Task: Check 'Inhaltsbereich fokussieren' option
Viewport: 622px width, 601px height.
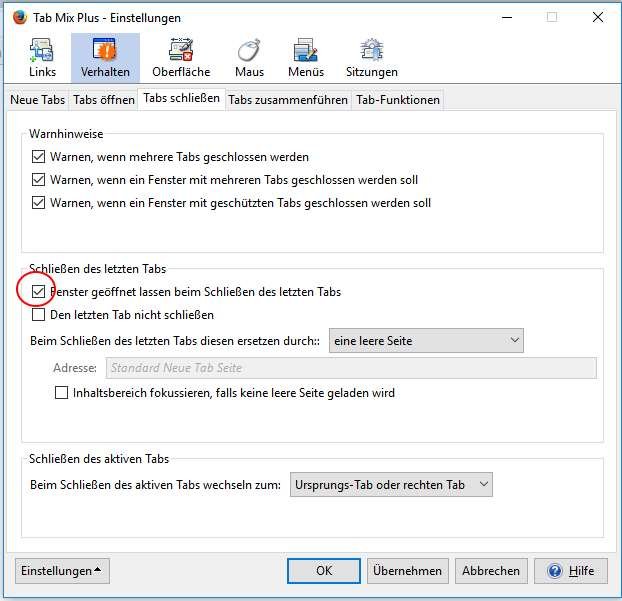Action: tap(61, 393)
